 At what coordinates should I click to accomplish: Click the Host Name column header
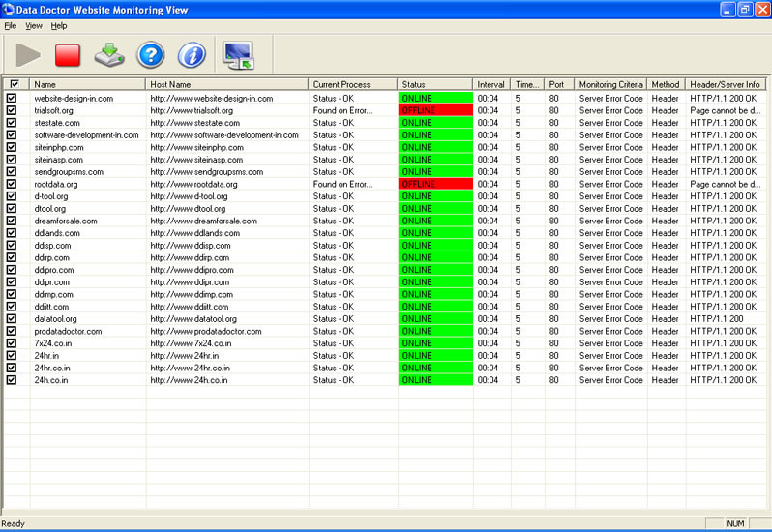tap(226, 85)
